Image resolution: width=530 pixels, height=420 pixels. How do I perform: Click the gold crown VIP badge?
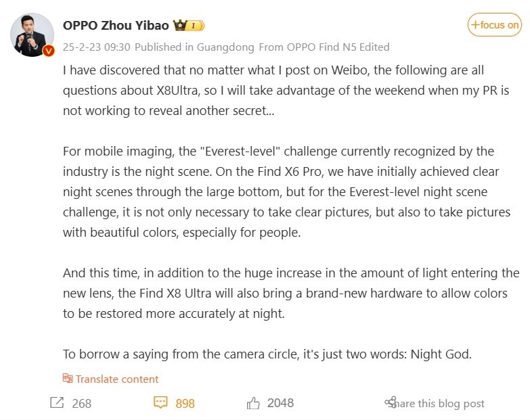(179, 26)
